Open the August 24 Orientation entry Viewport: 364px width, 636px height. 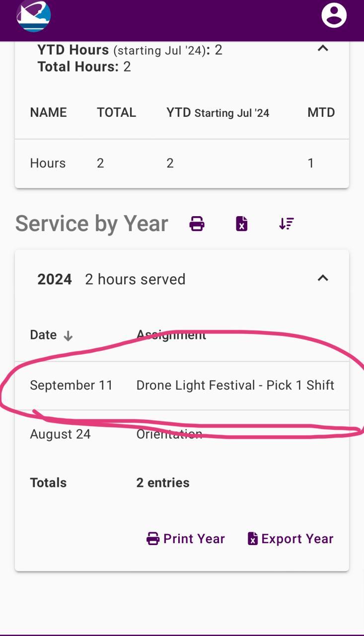[61, 434]
